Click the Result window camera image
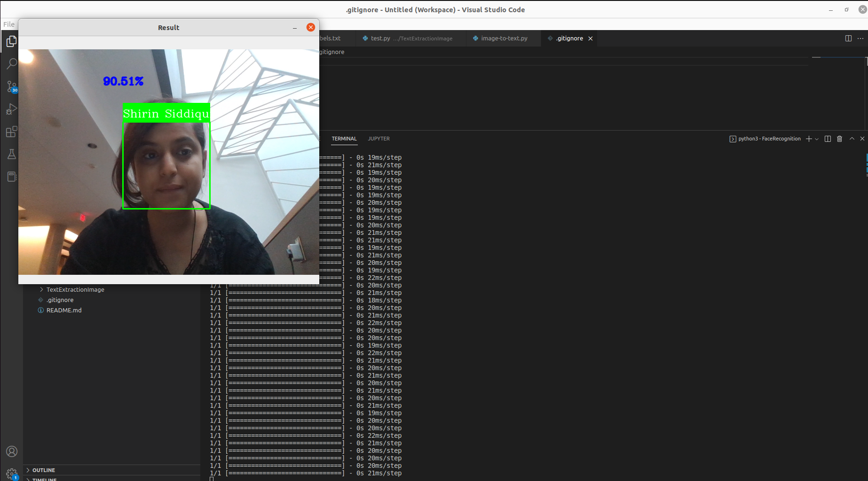The image size is (868, 481). point(169,162)
